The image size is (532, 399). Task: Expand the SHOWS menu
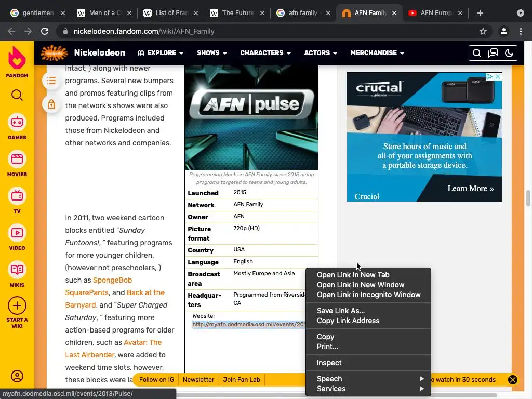pyautogui.click(x=212, y=53)
